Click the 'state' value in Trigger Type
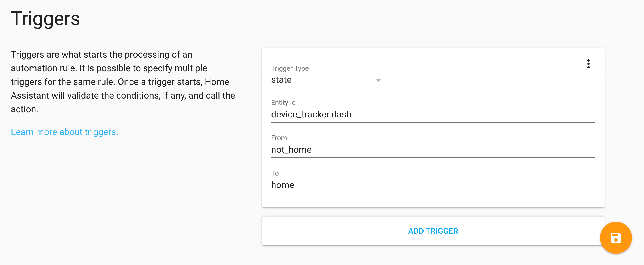 pyautogui.click(x=281, y=80)
